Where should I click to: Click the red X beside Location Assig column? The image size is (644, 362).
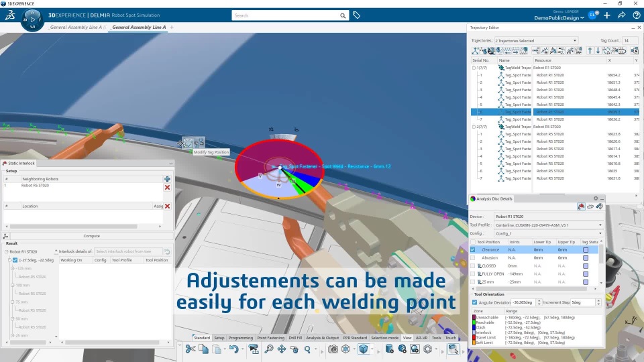pos(167,206)
